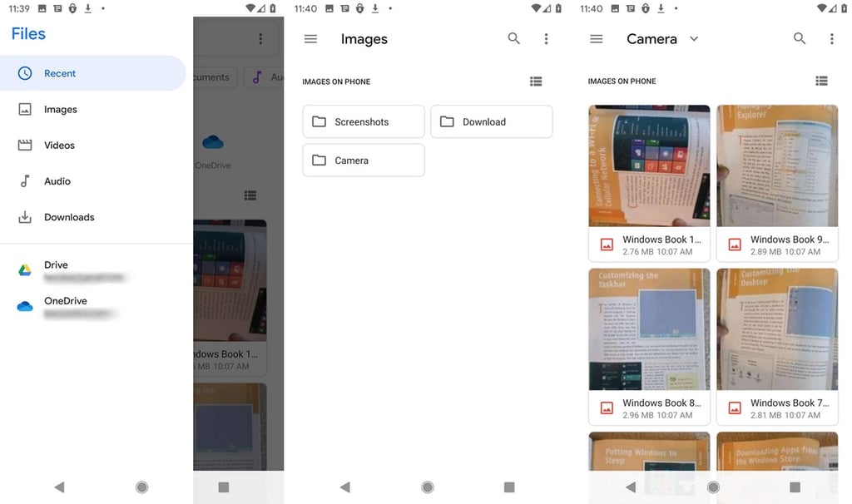852x504 pixels.
Task: Tap back button on Files drawer screen
Action: pyautogui.click(x=59, y=487)
